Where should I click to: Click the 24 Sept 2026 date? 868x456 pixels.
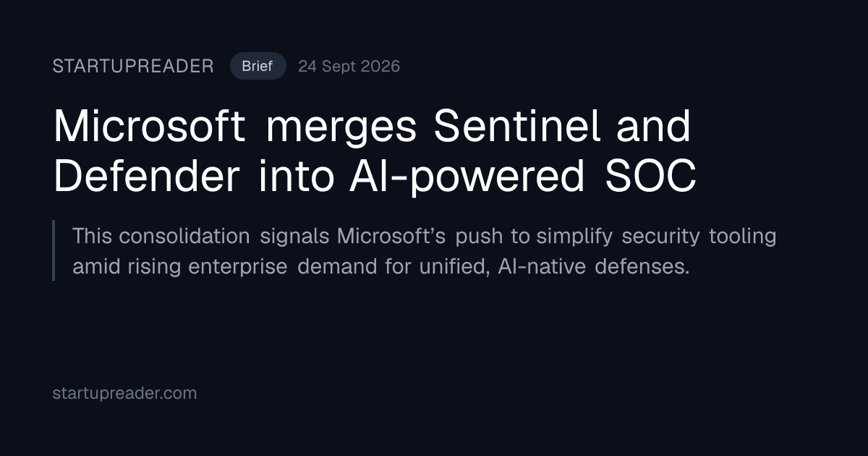(x=349, y=67)
